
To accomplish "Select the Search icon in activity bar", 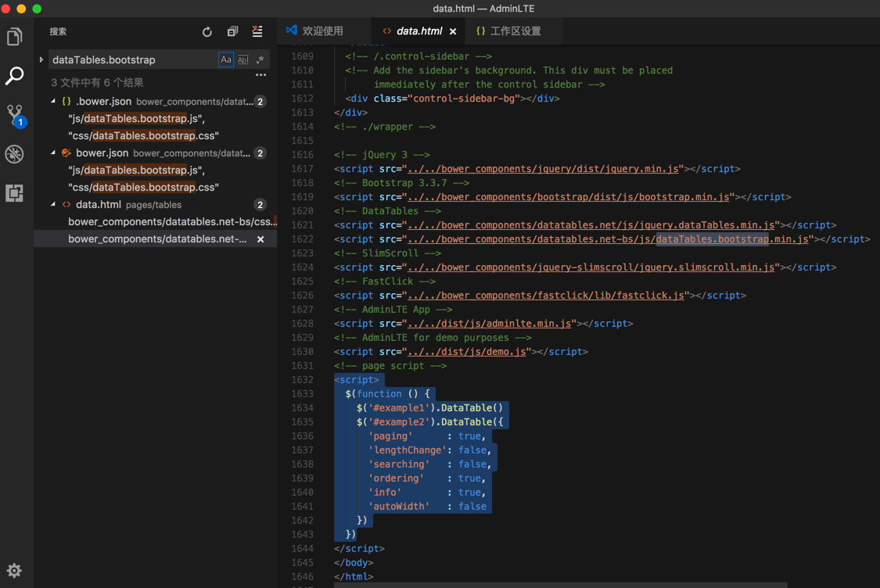I will (x=15, y=76).
